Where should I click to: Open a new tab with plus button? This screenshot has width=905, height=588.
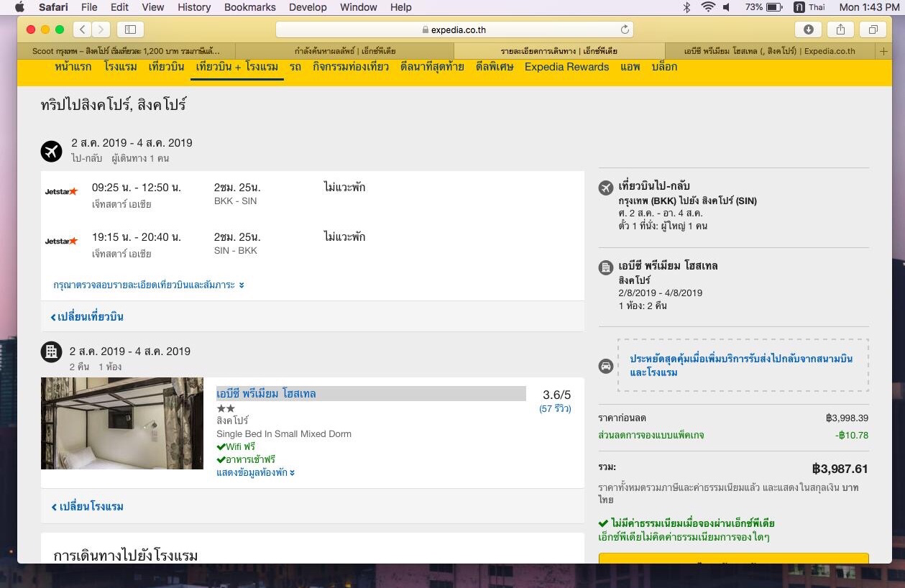pyautogui.click(x=884, y=51)
